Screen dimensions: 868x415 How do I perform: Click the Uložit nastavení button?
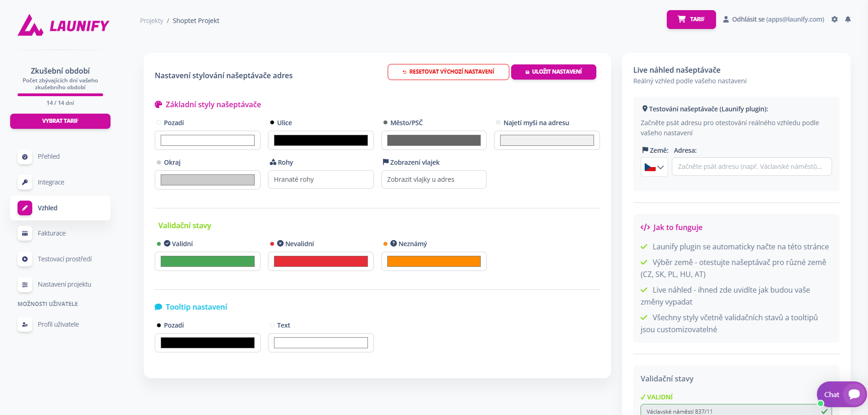[x=553, y=72]
